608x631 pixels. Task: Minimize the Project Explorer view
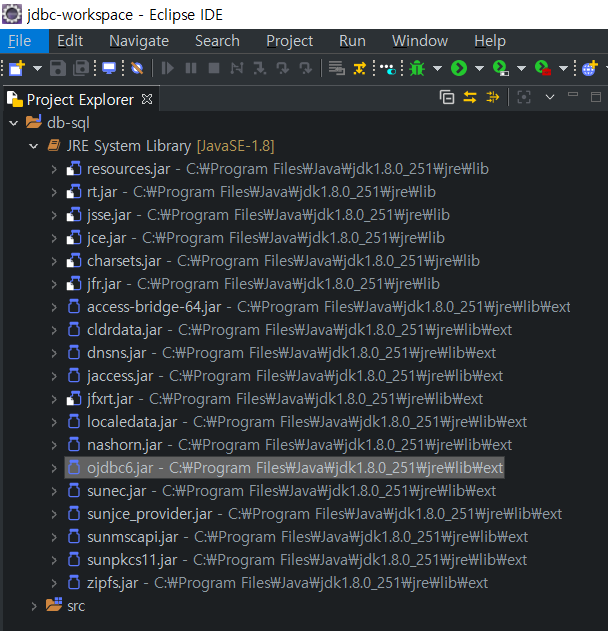573,95
